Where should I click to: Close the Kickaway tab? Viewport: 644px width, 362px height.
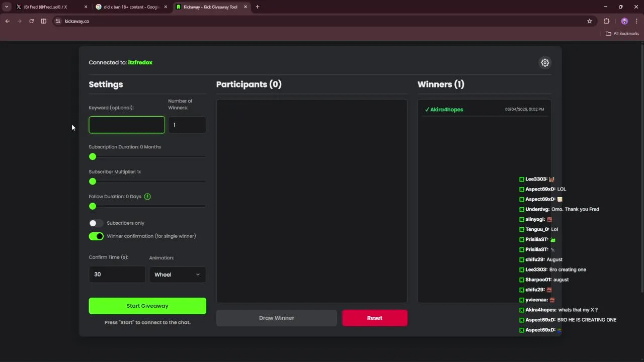[x=246, y=7]
